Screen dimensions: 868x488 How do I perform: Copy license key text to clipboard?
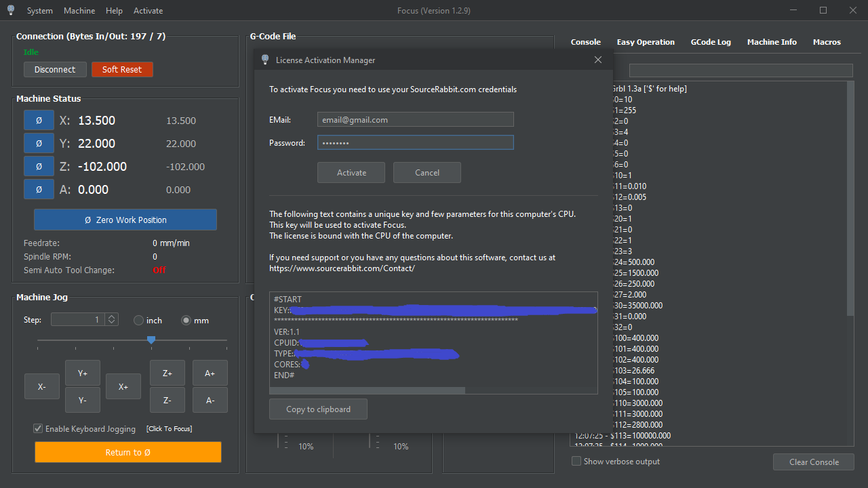click(x=319, y=409)
